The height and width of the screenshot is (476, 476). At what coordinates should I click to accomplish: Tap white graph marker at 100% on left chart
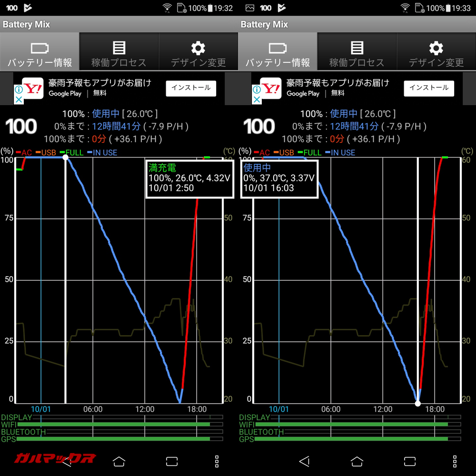pos(66,157)
